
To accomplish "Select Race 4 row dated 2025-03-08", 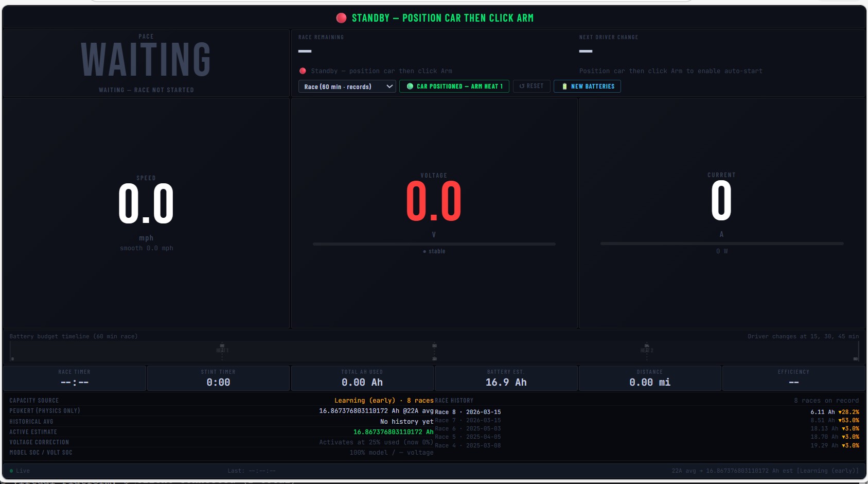I will [468, 445].
